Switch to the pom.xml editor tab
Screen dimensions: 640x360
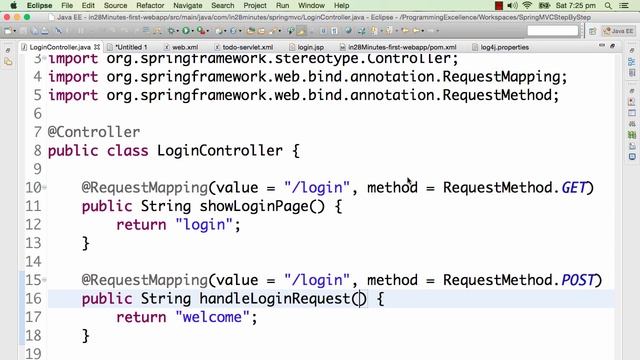click(398, 47)
